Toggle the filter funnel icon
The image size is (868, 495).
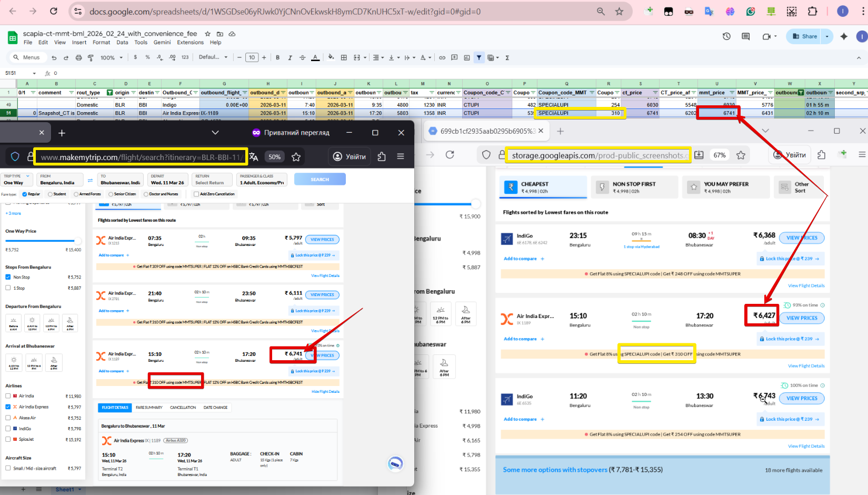479,58
